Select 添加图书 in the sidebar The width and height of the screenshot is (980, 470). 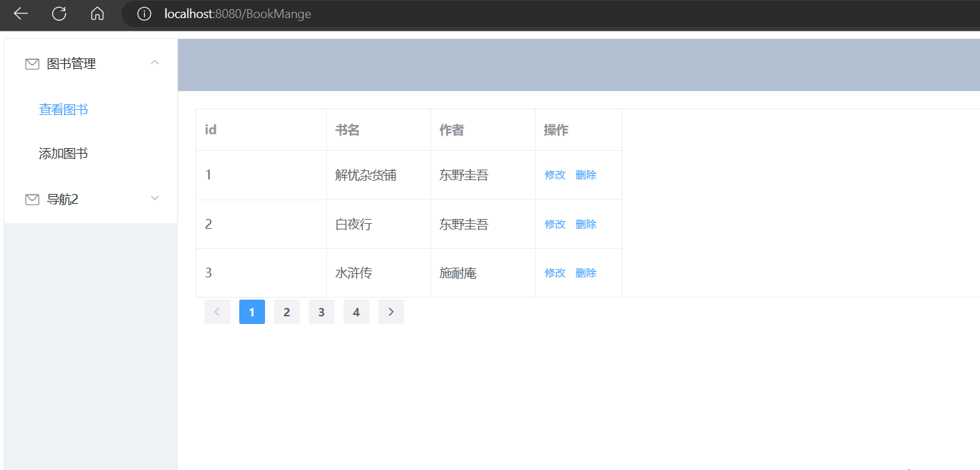point(63,154)
